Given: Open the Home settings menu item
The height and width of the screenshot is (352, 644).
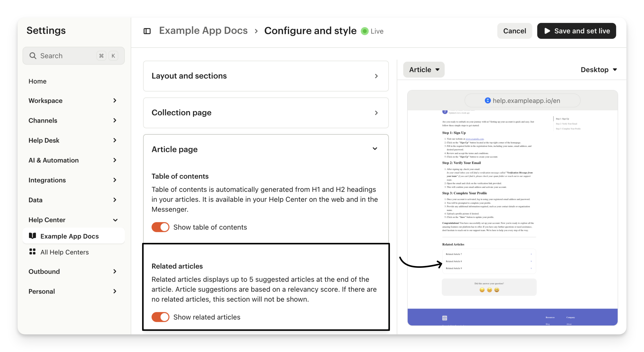Looking at the screenshot, I should (x=37, y=81).
